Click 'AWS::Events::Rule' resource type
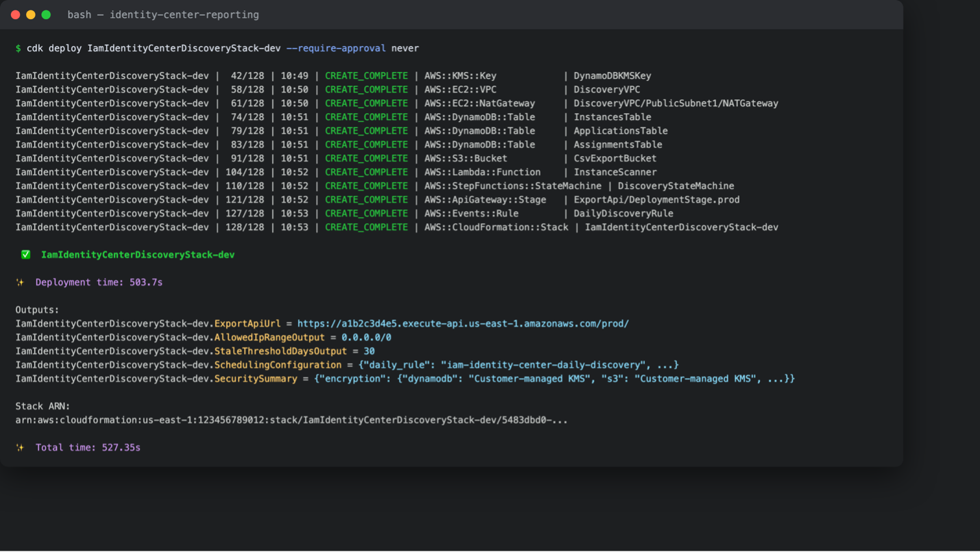Screen dimensions: 980x554 pyautogui.click(x=471, y=213)
